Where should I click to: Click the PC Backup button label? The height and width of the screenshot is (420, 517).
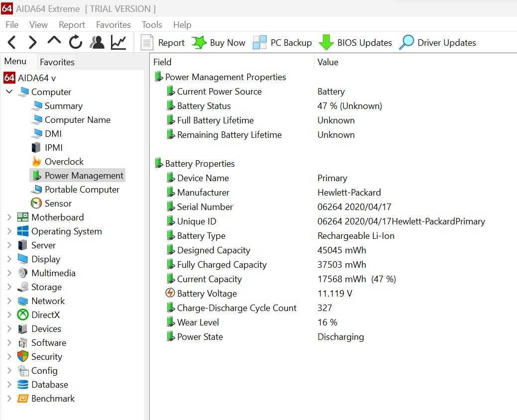tap(291, 42)
